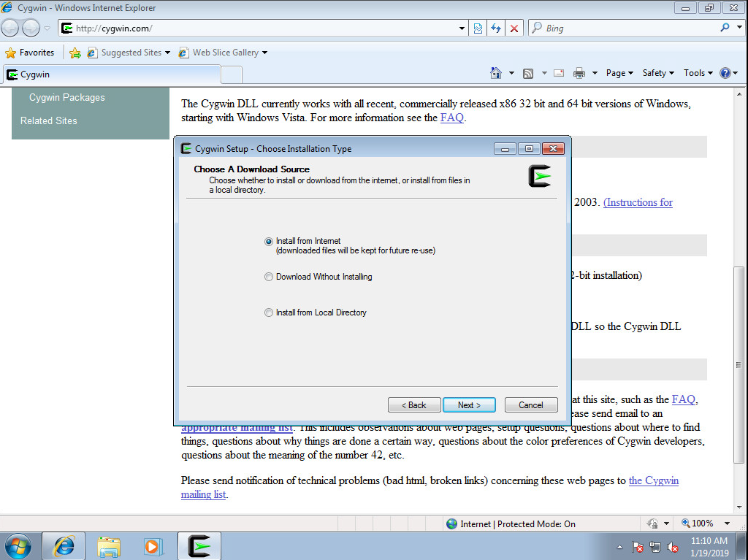
Task: Open Windows Media Player from taskbar
Action: pyautogui.click(x=152, y=546)
